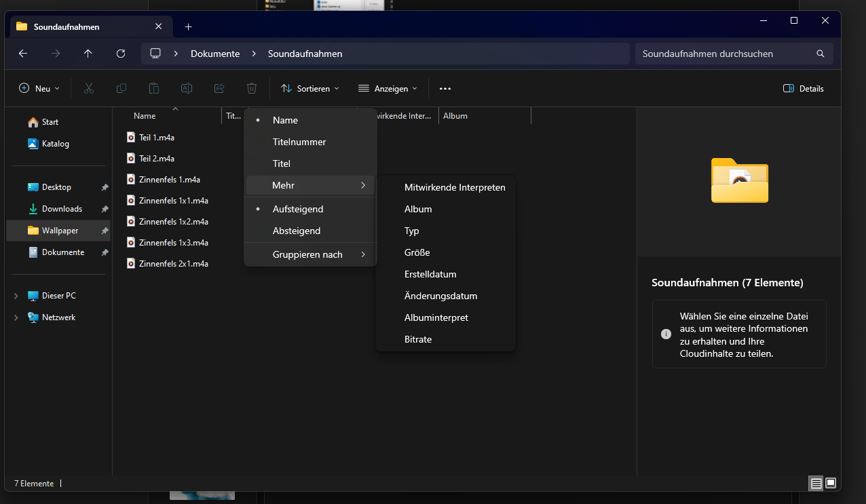Select the Rename icon in the toolbar
The width and height of the screenshot is (866, 504).
click(x=186, y=88)
